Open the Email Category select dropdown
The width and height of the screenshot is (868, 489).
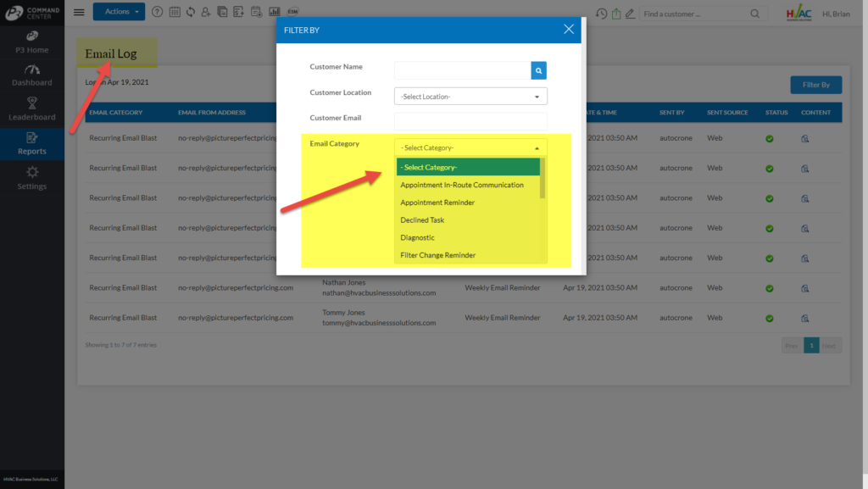pyautogui.click(x=470, y=147)
